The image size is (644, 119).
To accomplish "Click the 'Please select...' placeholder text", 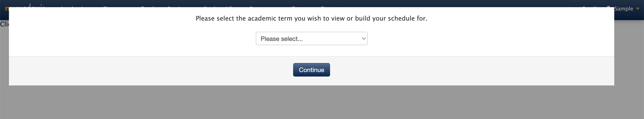I will coord(282,39).
